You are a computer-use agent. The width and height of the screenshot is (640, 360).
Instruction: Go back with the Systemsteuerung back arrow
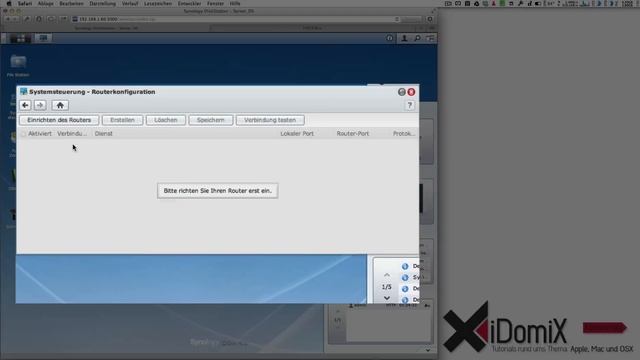[25, 105]
